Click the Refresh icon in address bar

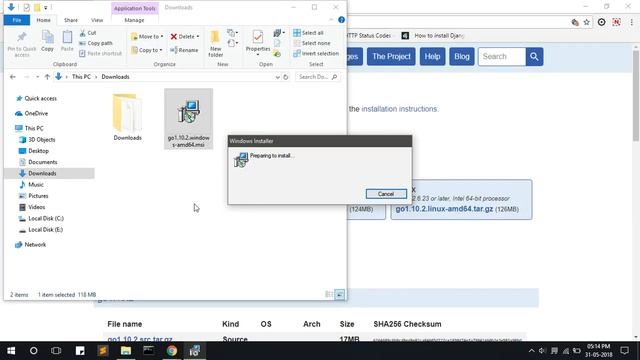tap(286, 77)
